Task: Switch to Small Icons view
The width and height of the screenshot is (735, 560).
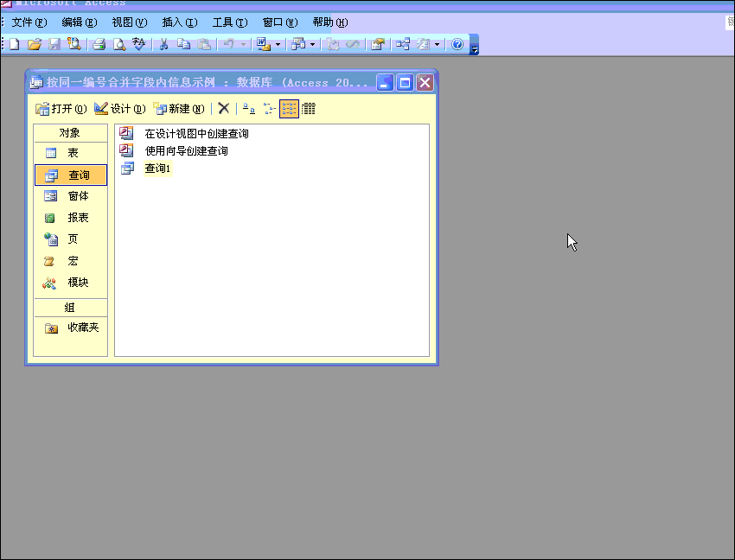Action: (269, 109)
